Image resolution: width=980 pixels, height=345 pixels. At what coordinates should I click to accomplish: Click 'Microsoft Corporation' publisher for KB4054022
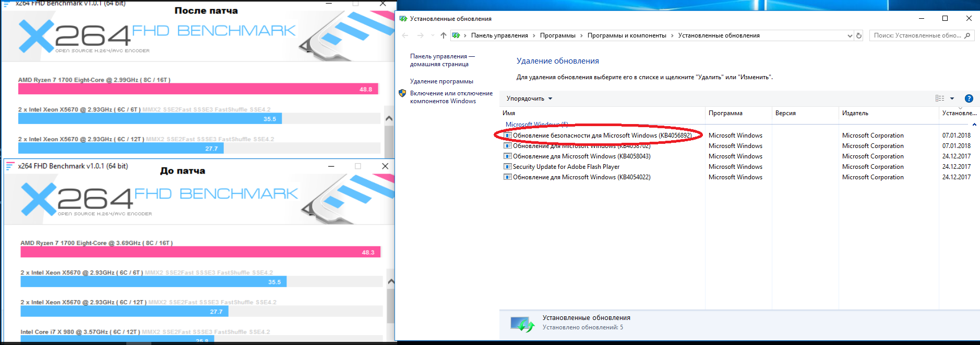click(873, 177)
